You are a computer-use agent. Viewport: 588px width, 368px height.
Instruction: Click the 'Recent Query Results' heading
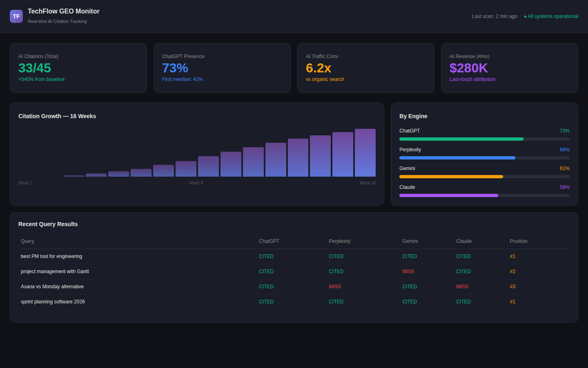point(48,224)
